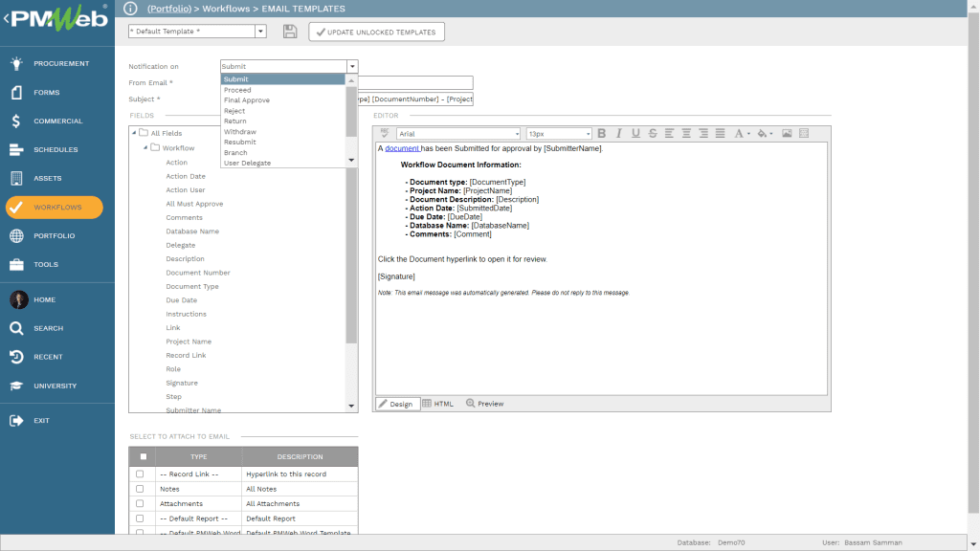The width and height of the screenshot is (980, 551).
Task: Apply bold formatting in editor
Action: click(602, 133)
